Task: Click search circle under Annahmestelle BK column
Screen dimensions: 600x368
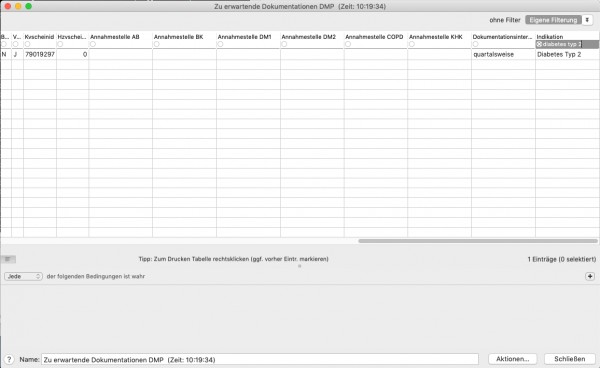Action: coord(157,44)
